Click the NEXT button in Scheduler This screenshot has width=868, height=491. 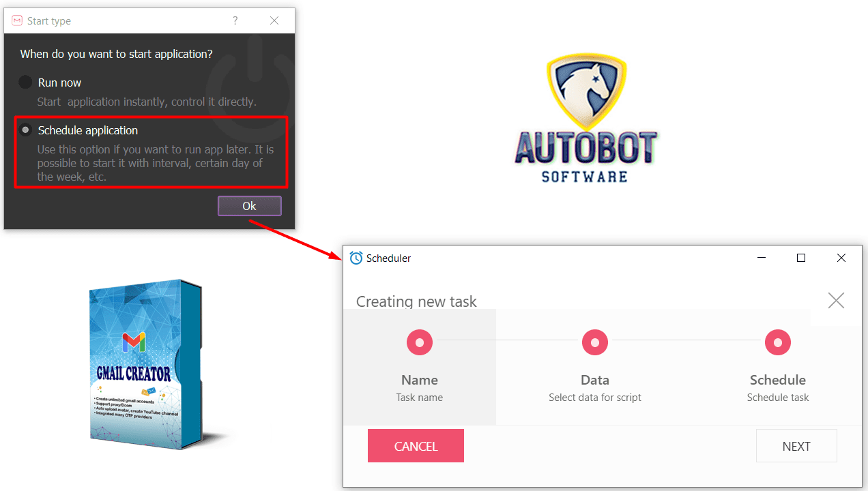[x=796, y=446]
